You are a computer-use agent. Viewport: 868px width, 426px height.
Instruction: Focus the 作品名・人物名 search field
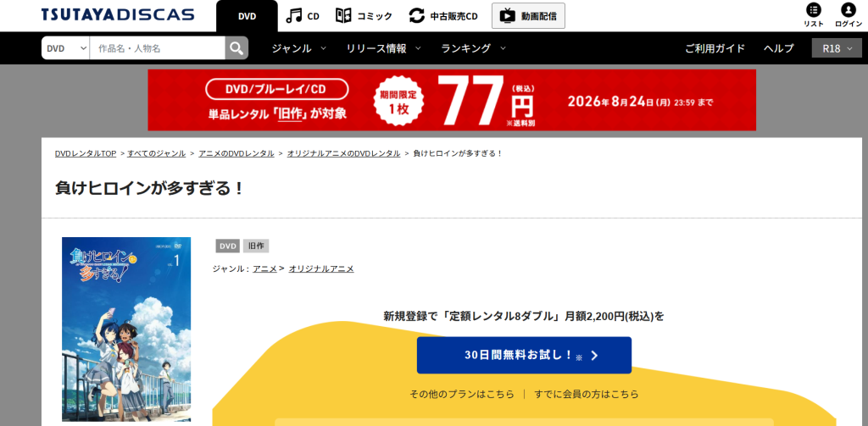[x=157, y=48]
